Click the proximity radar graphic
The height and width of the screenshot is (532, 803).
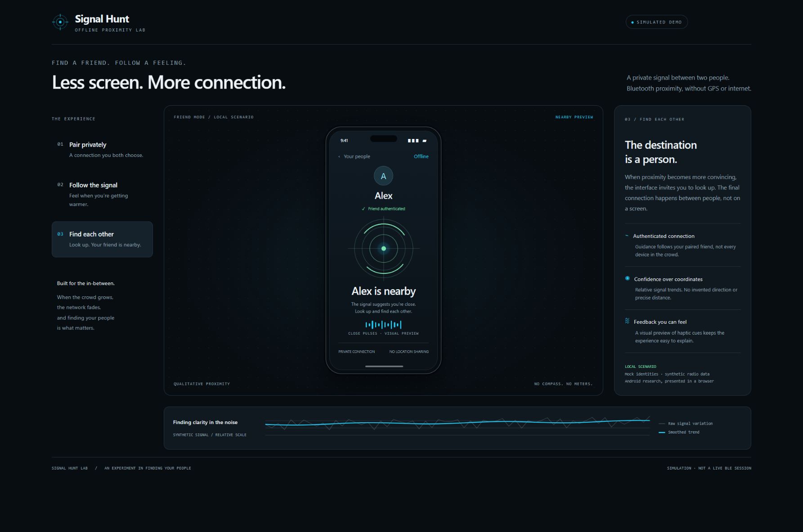point(383,248)
